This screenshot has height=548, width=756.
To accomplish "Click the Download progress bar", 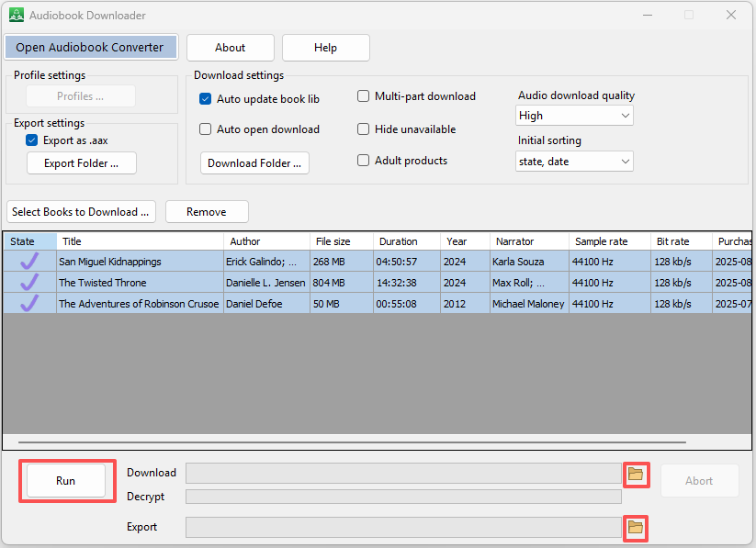I will (403, 474).
